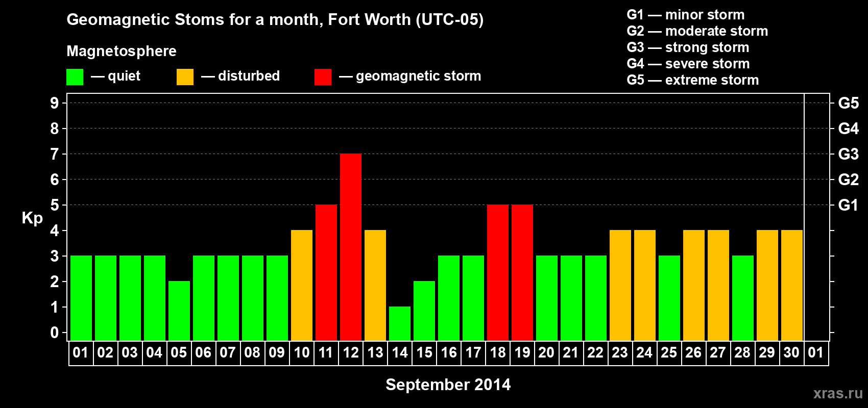Click the 'disturbed' legend label
Viewport: 868px width, 408px height.
pyautogui.click(x=249, y=76)
